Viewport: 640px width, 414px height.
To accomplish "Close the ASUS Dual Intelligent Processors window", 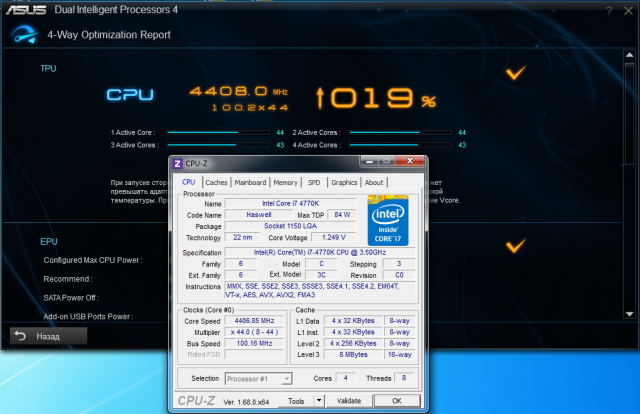I will pyautogui.click(x=628, y=11).
